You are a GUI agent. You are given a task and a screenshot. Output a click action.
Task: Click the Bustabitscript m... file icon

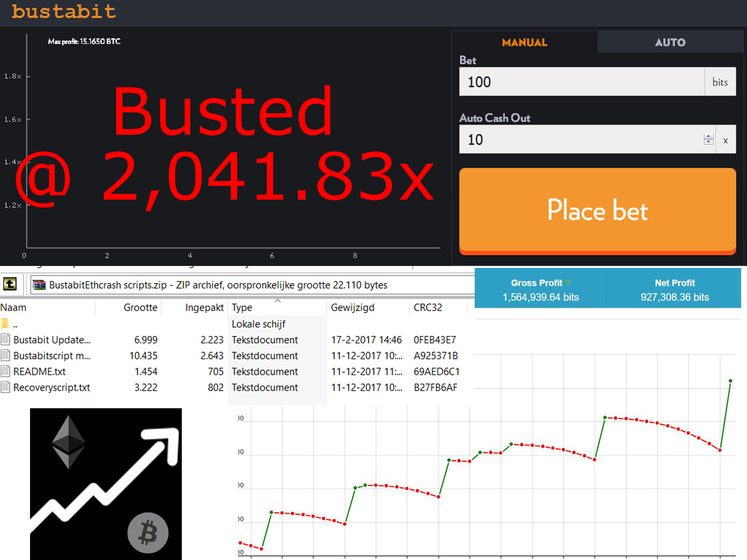[x=5, y=355]
